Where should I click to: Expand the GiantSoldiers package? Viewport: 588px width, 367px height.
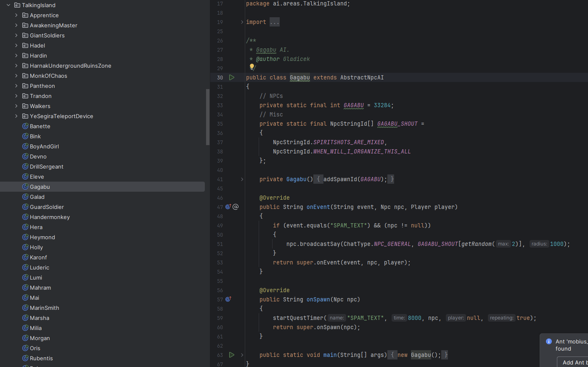[x=16, y=35]
